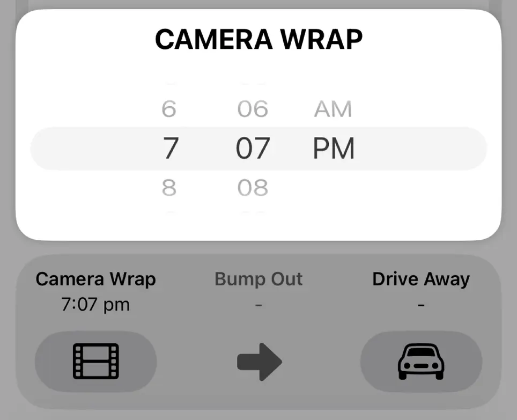The height and width of the screenshot is (420, 517).
Task: Select minute 08 in the picker
Action: point(253,187)
